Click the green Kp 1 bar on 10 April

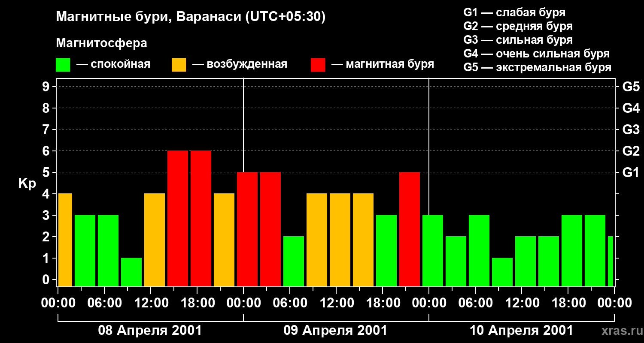502,272
